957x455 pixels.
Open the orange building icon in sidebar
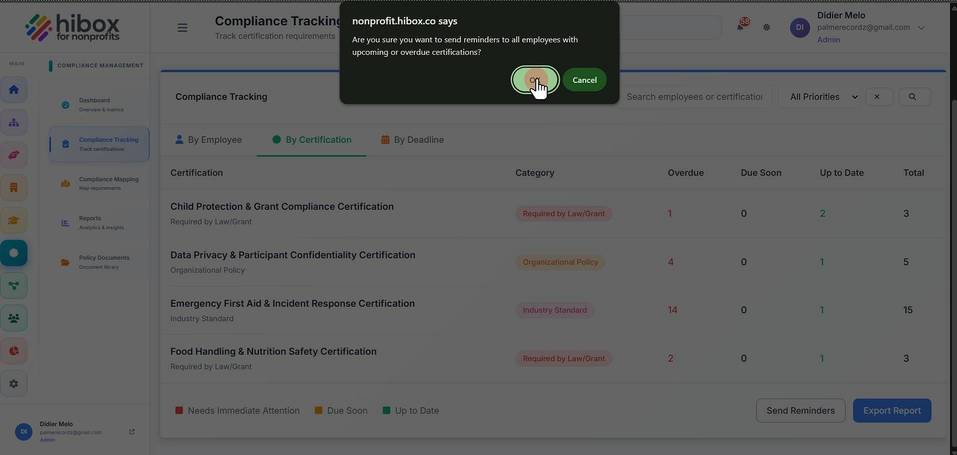point(13,187)
